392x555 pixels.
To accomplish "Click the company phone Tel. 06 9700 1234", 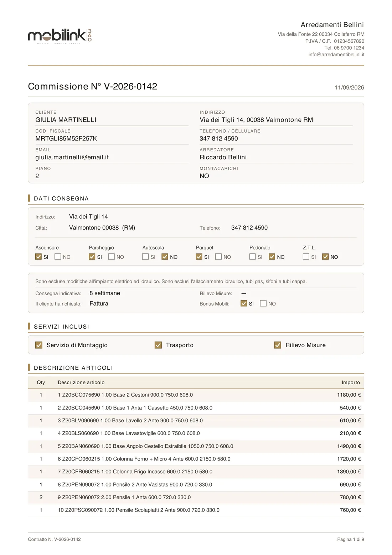I will click(344, 48).
